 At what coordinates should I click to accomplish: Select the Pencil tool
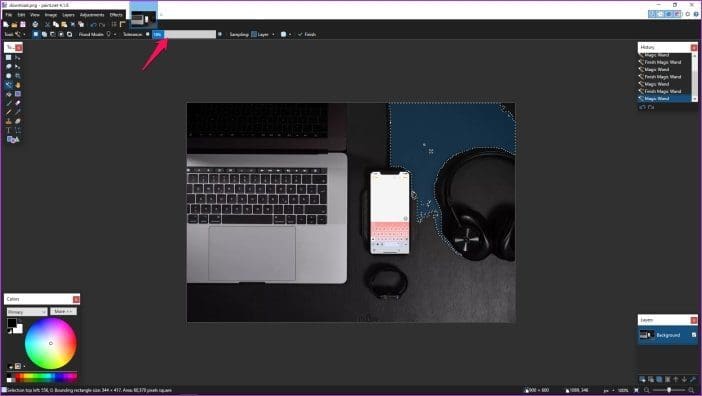pyautogui.click(x=9, y=112)
